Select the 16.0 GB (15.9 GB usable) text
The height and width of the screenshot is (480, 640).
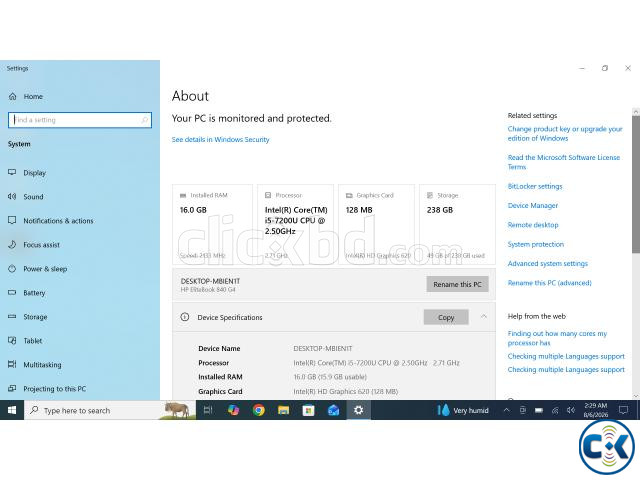[330, 377]
